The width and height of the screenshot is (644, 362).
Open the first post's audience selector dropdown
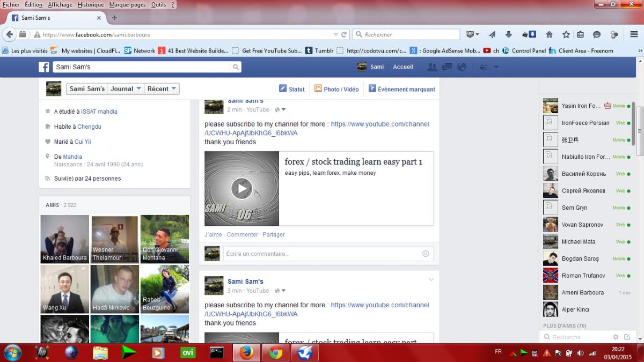[x=280, y=110]
